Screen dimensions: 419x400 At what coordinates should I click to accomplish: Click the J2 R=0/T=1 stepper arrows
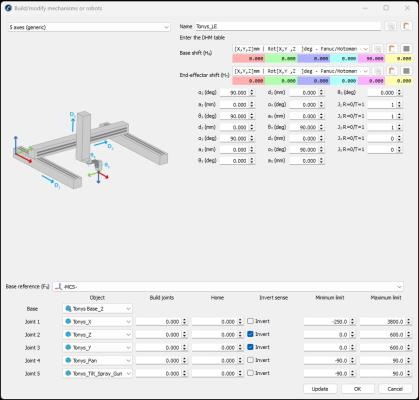coord(399,116)
